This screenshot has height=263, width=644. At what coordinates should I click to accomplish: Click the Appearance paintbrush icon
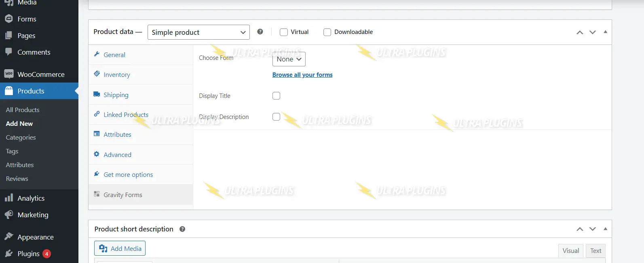pyautogui.click(x=8, y=236)
